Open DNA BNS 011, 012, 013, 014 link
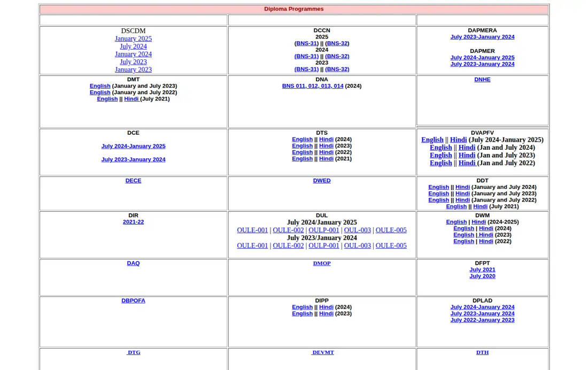This screenshot has width=588, height=370. pos(312,86)
